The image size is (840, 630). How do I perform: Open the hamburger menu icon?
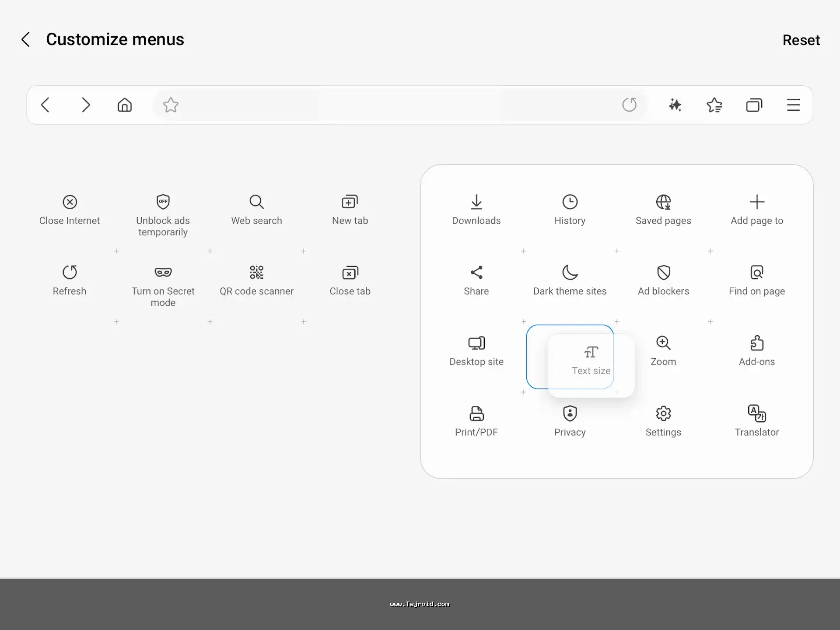(x=793, y=105)
